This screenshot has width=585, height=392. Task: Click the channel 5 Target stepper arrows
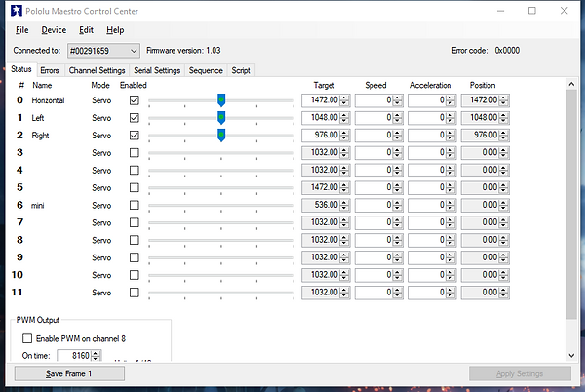(344, 187)
